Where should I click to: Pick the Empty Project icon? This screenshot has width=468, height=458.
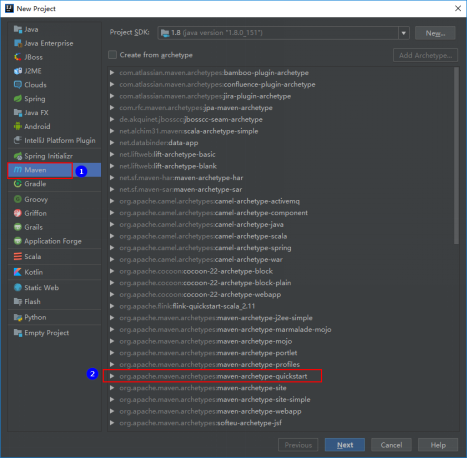tap(18, 333)
